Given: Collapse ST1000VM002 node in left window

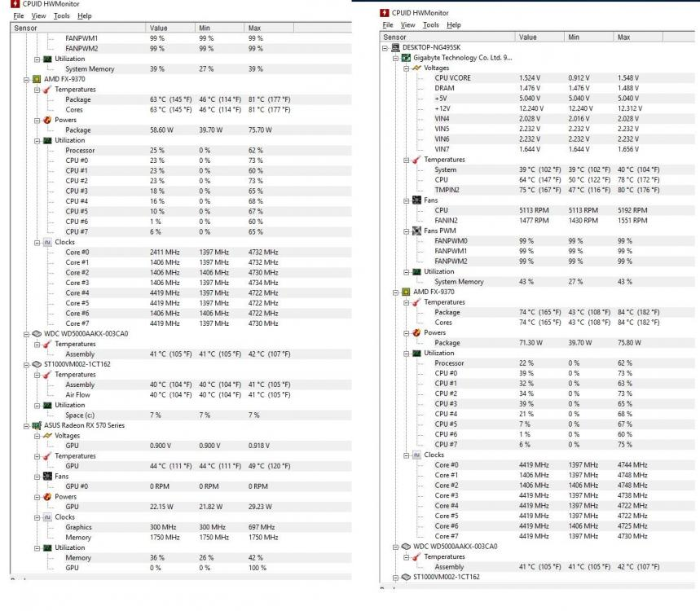Looking at the screenshot, I should pyautogui.click(x=26, y=365).
